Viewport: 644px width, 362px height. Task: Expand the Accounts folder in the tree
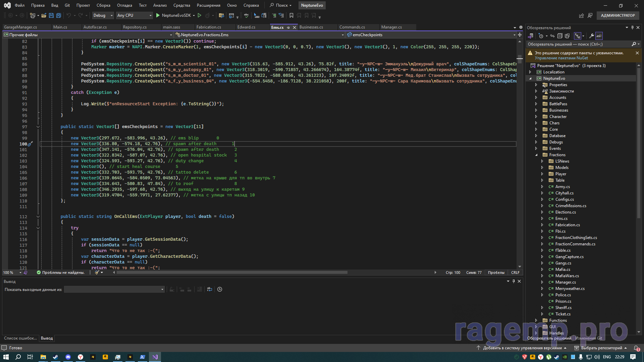coord(536,98)
